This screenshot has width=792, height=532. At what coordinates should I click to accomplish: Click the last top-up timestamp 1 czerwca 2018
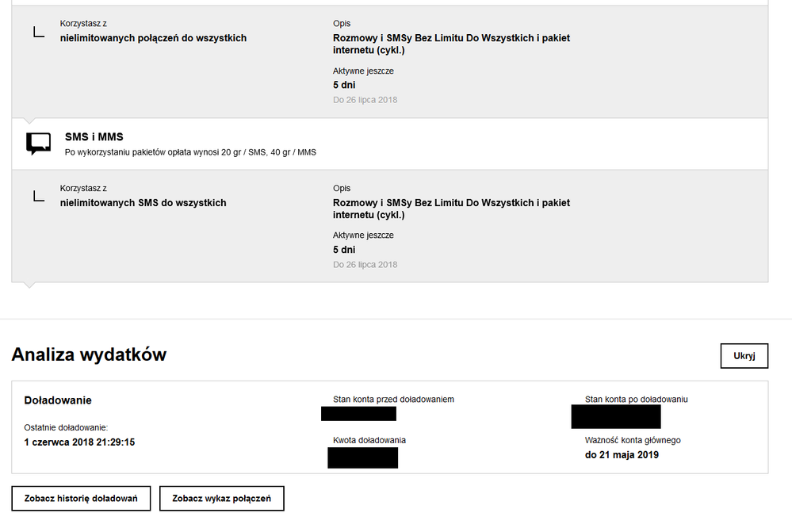click(x=79, y=442)
